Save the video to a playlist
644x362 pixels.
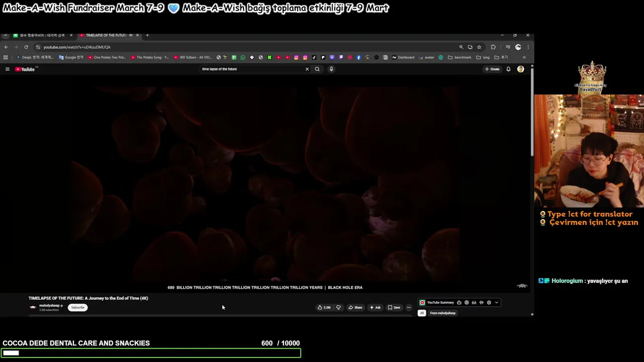coord(394,307)
